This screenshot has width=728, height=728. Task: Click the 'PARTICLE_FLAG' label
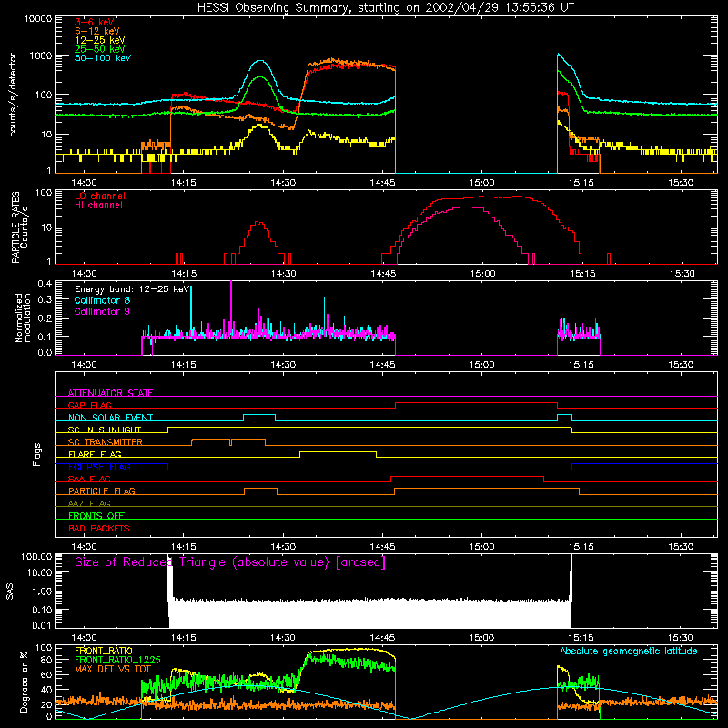click(102, 491)
